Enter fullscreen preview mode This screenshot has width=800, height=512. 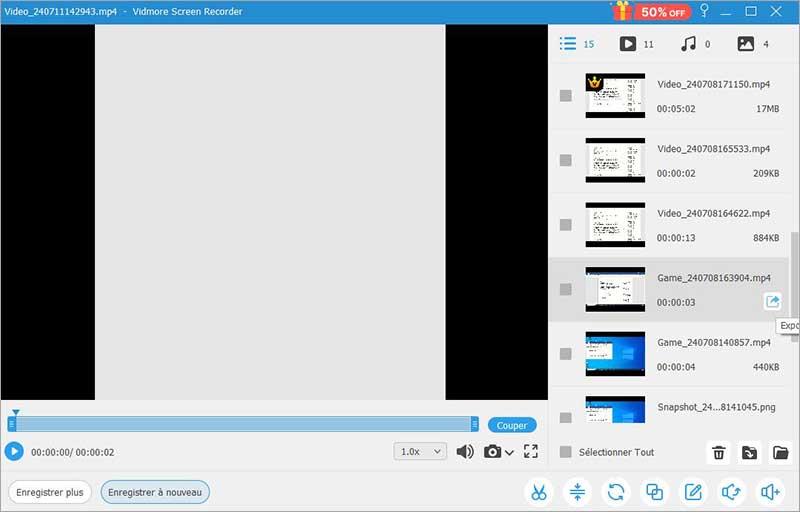pos(531,451)
